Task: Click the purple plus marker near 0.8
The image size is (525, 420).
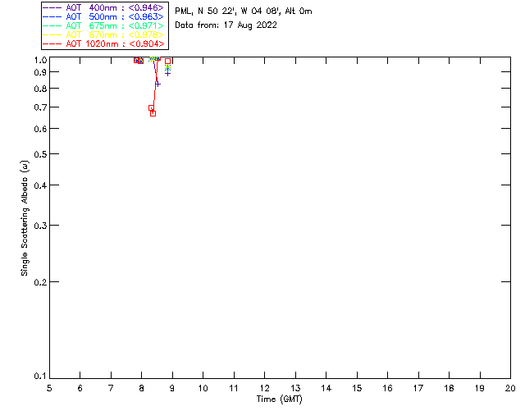Action: click(x=157, y=84)
